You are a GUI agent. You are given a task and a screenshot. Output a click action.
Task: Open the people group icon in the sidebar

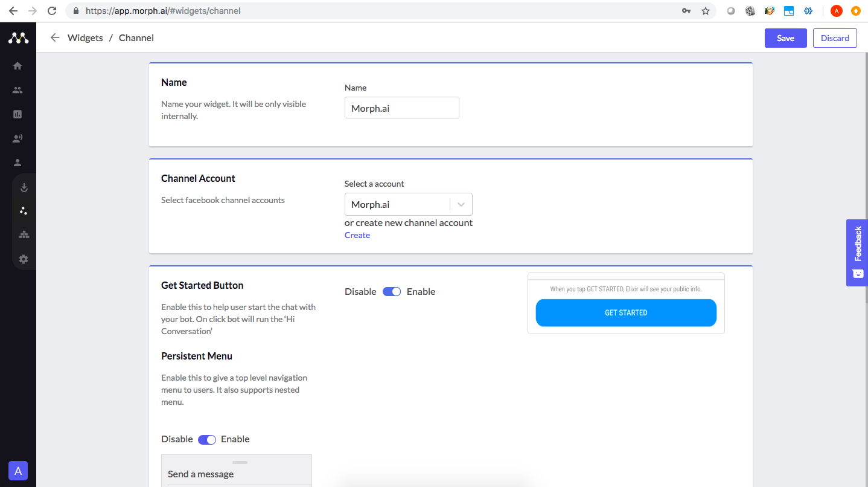pyautogui.click(x=18, y=90)
